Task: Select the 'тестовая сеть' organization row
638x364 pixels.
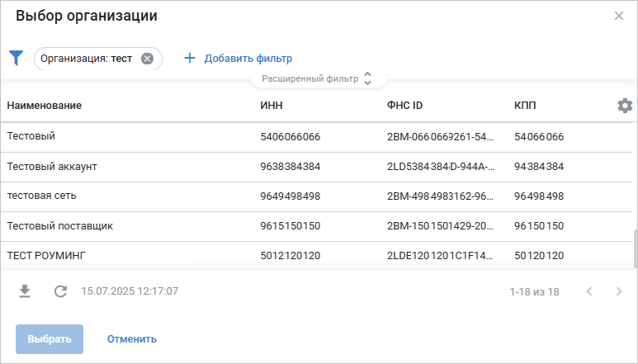Action: click(47, 196)
